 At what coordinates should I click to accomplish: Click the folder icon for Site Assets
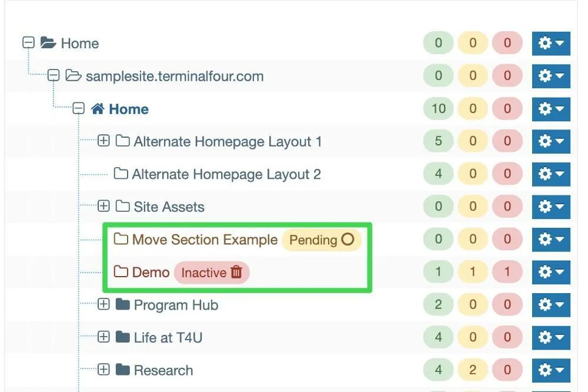[x=123, y=206]
